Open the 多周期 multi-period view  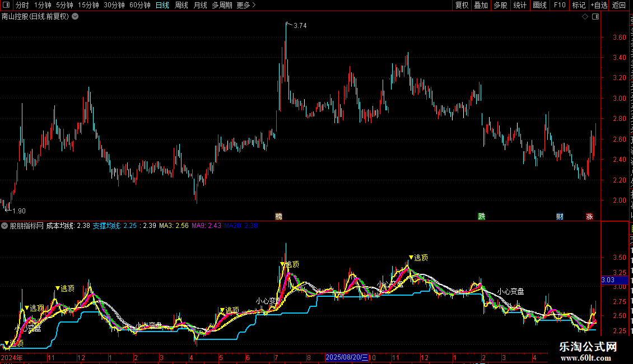(x=222, y=5)
